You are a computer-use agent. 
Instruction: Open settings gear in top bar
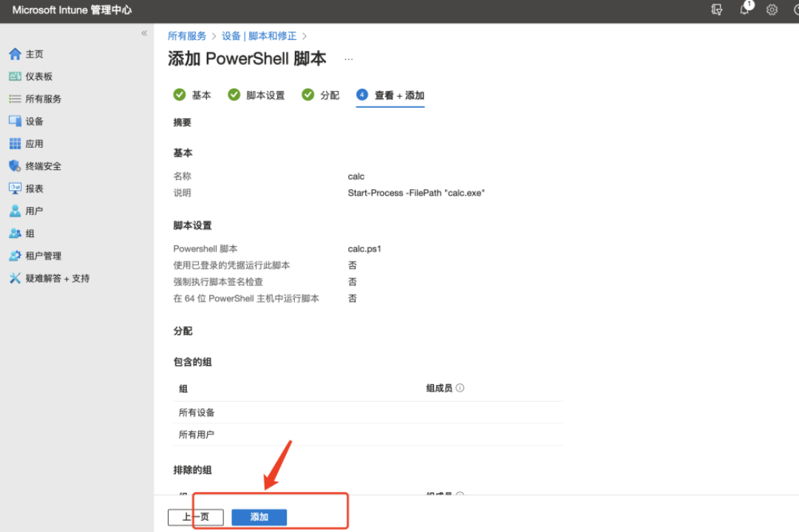click(x=772, y=10)
